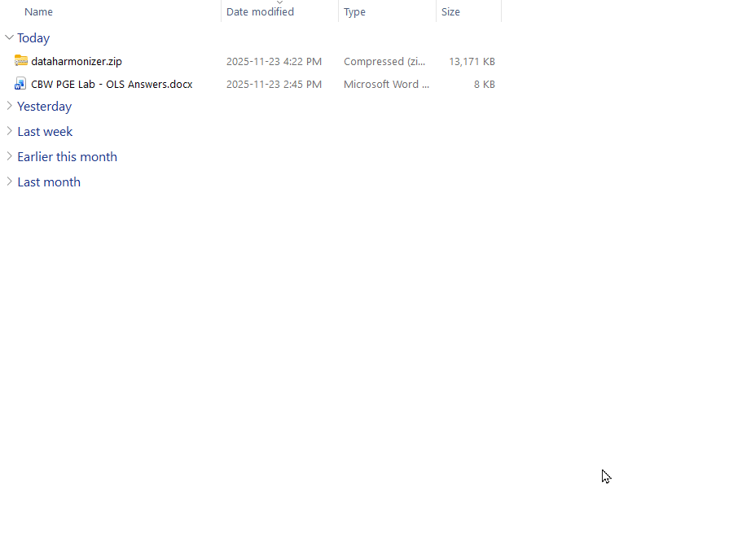Expand the Last week group chevron

pyautogui.click(x=9, y=131)
